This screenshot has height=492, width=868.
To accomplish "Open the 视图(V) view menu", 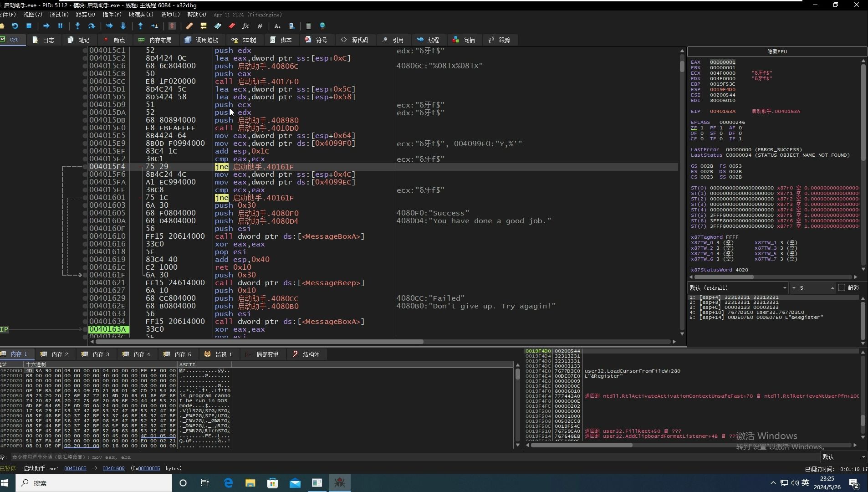I will tap(33, 15).
